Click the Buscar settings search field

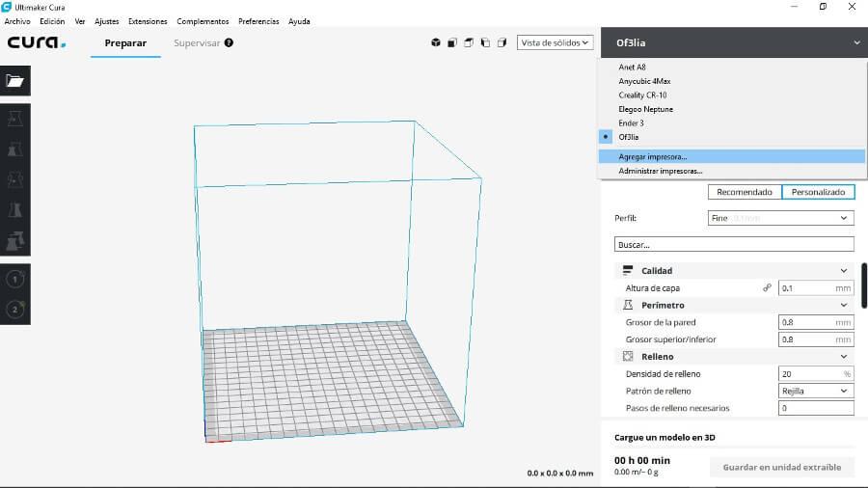pyautogui.click(x=734, y=244)
